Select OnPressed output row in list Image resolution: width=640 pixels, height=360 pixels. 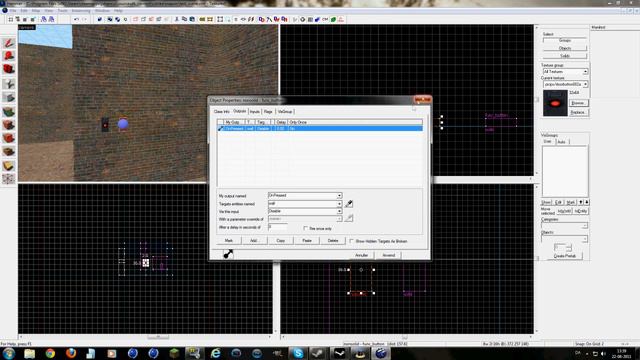320,129
